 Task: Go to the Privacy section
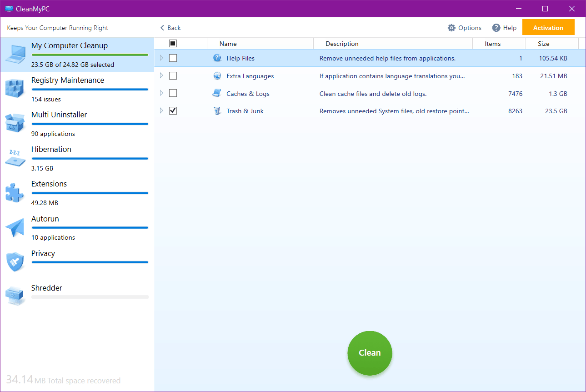coord(77,262)
